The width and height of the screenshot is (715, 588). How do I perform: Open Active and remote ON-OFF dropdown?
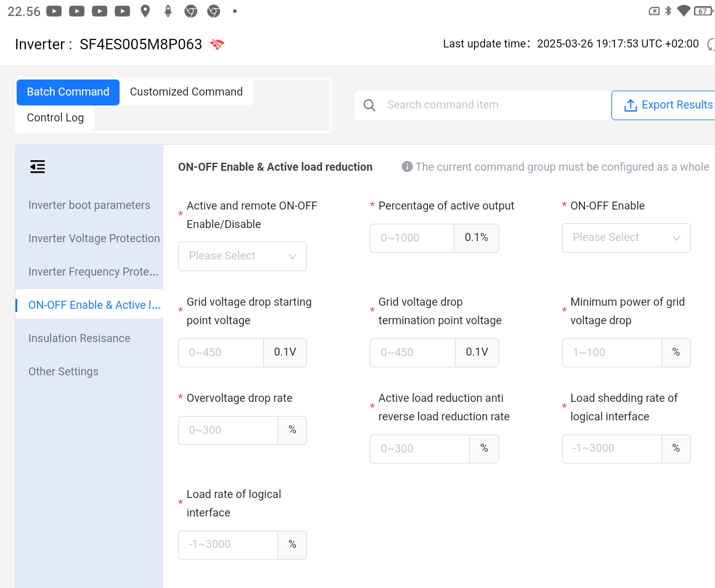[x=242, y=256]
